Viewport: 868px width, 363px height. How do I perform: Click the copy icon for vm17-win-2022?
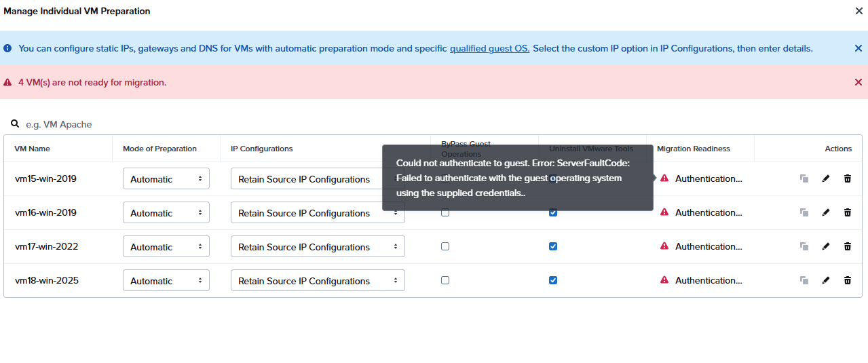(x=804, y=246)
